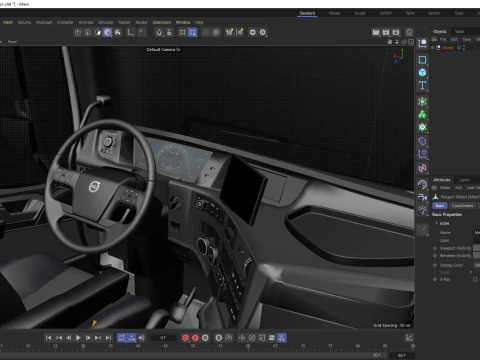Toggle active view maximize icon
This screenshot has width=480, height=360.
411,42
